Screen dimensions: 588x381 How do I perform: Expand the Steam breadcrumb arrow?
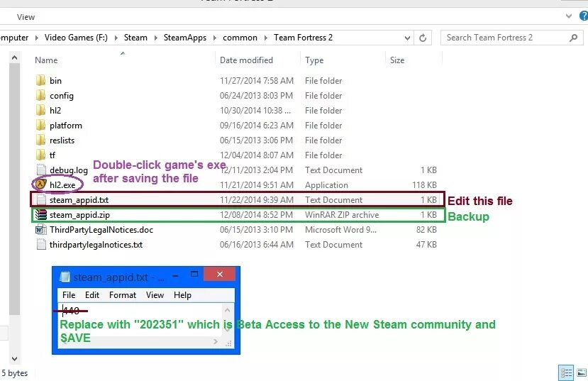(155, 38)
